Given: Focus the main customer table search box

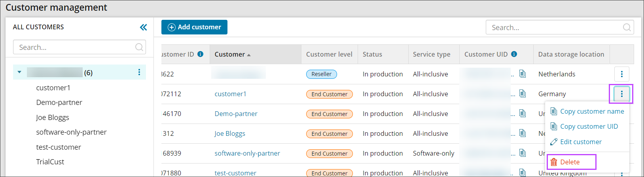Looking at the screenshot, I should point(554,27).
